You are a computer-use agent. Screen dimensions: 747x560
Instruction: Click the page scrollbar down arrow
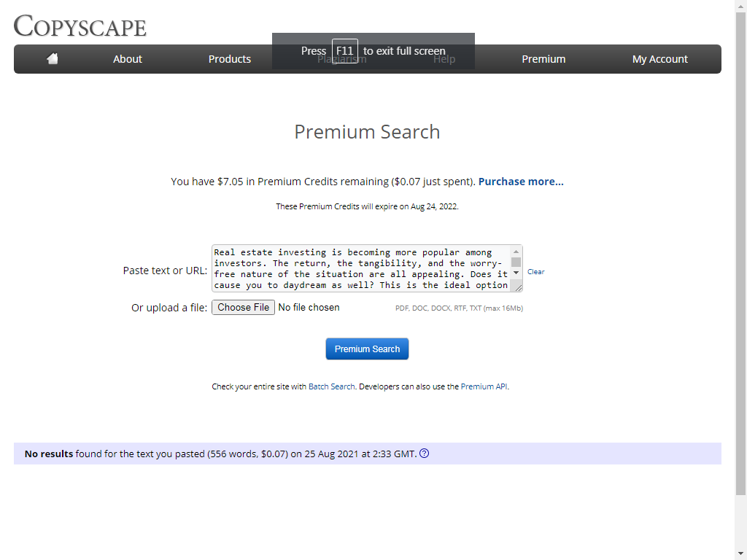tap(740, 554)
